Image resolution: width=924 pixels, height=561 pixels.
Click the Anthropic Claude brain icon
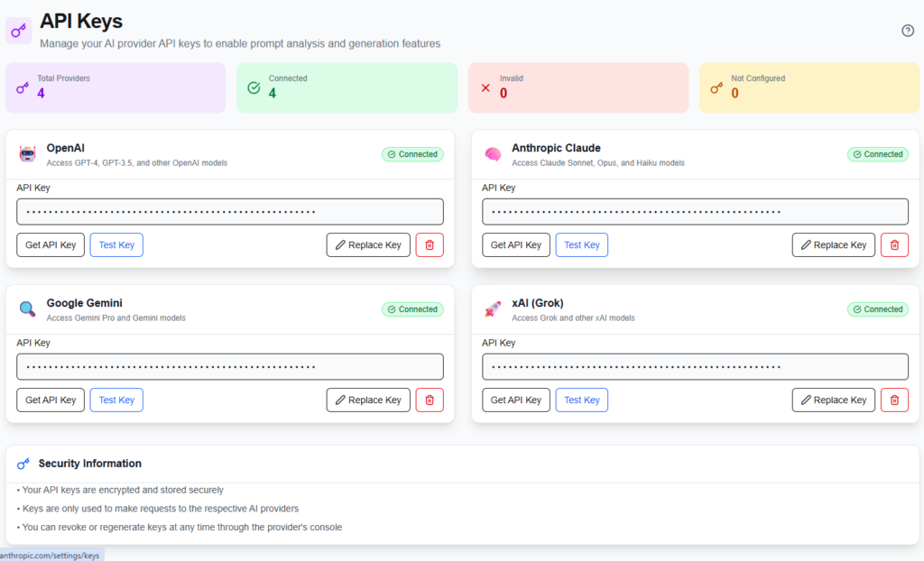point(493,154)
